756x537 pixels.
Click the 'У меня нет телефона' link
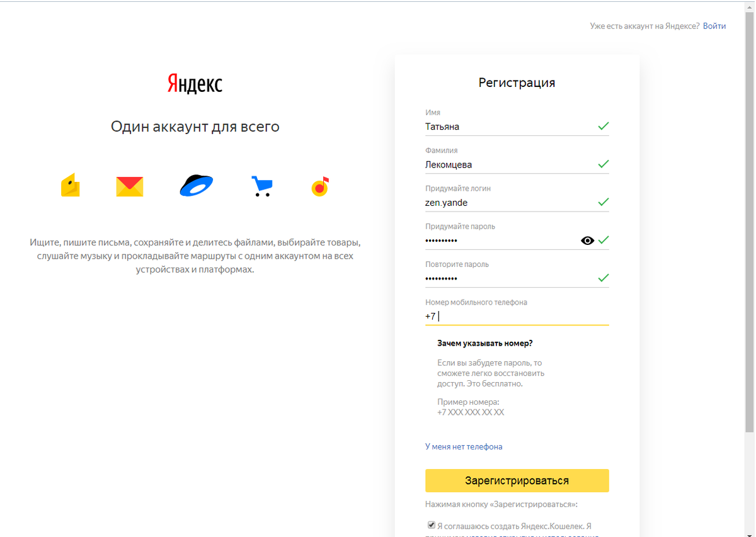[464, 446]
